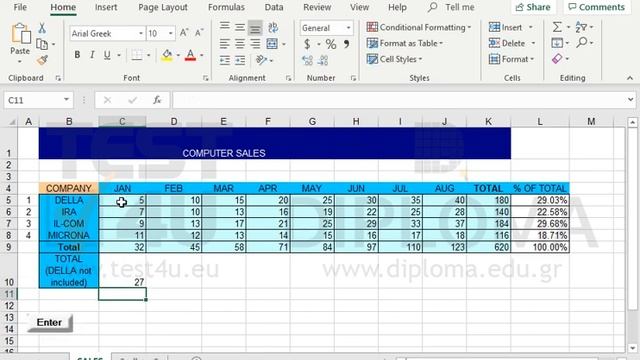Open the font name dropdown

click(141, 33)
